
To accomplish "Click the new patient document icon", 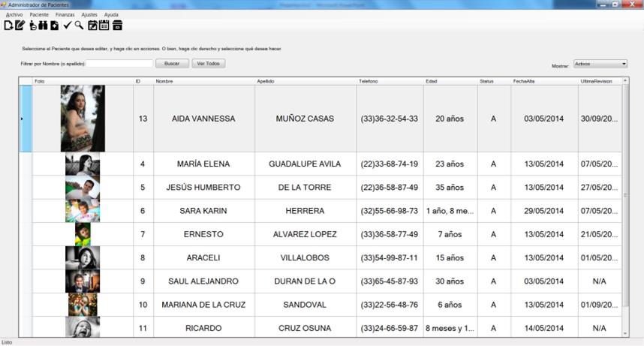I will tap(8, 26).
